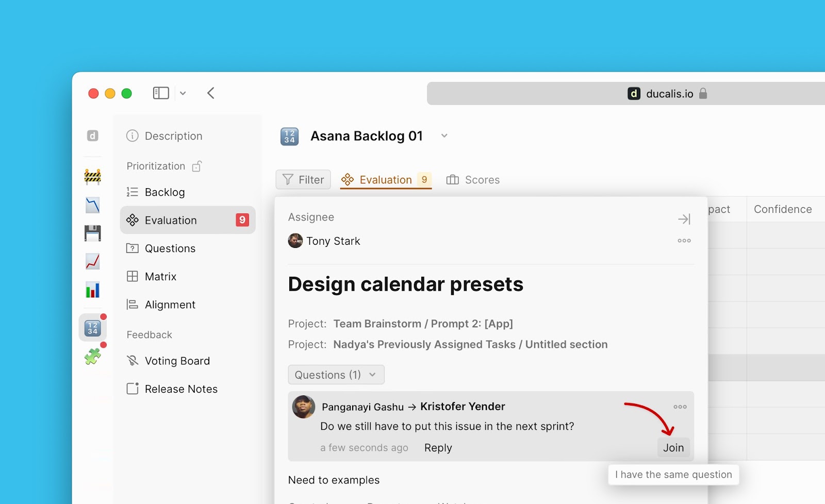Open the floppy disk board icon

(x=93, y=233)
